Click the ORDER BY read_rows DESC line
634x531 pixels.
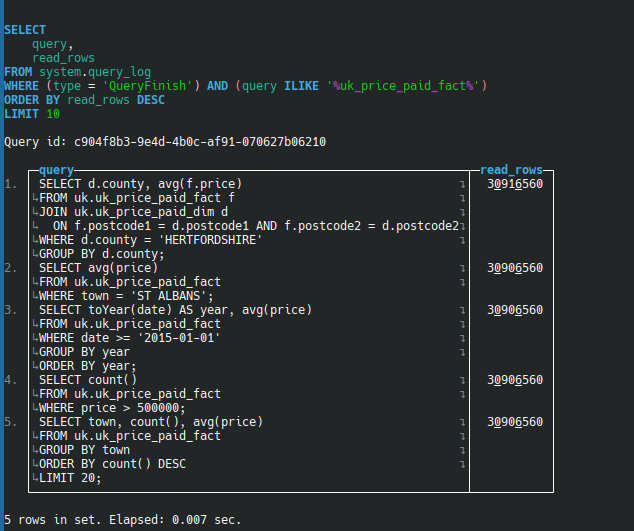click(84, 100)
